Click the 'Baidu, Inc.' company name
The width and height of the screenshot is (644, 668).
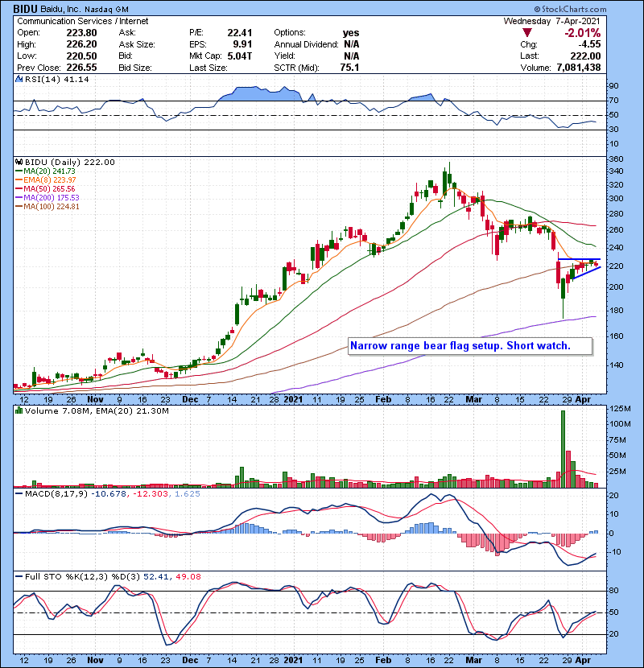click(x=60, y=9)
